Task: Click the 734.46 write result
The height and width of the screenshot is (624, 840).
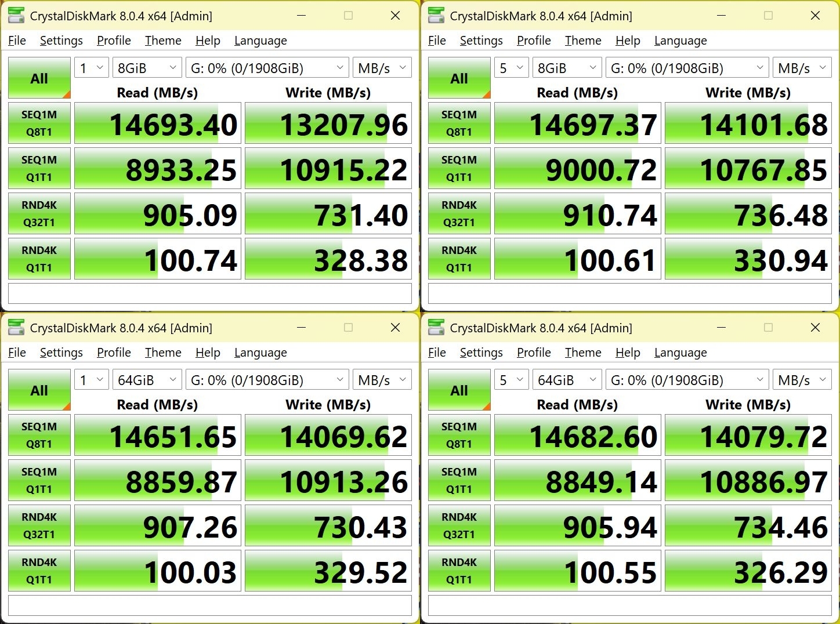Action: pos(748,525)
